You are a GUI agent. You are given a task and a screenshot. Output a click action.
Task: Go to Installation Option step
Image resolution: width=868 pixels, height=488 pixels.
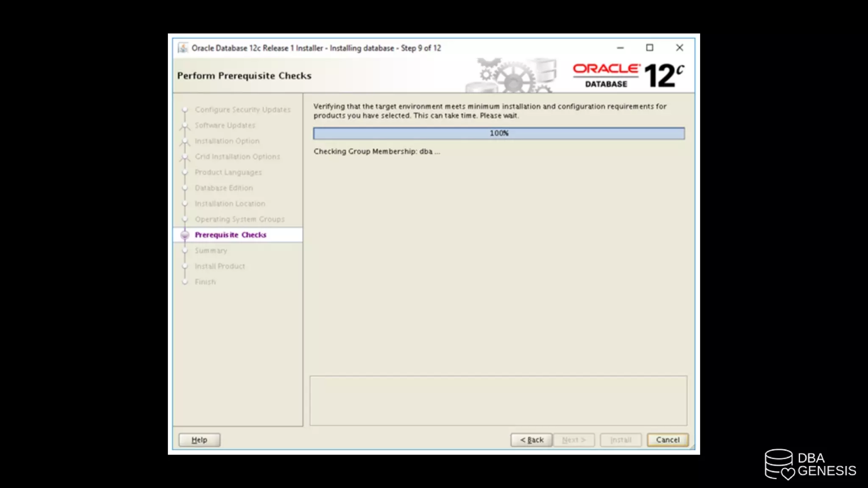tap(227, 141)
